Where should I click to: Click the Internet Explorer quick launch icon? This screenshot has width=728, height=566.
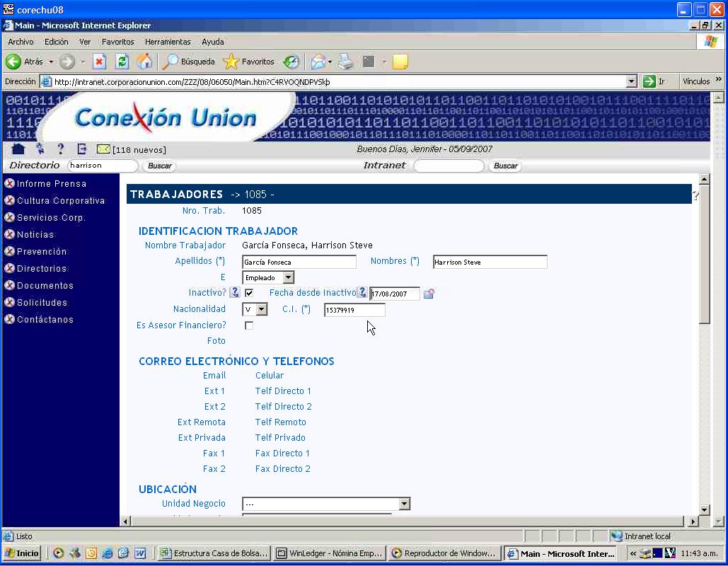click(x=108, y=553)
